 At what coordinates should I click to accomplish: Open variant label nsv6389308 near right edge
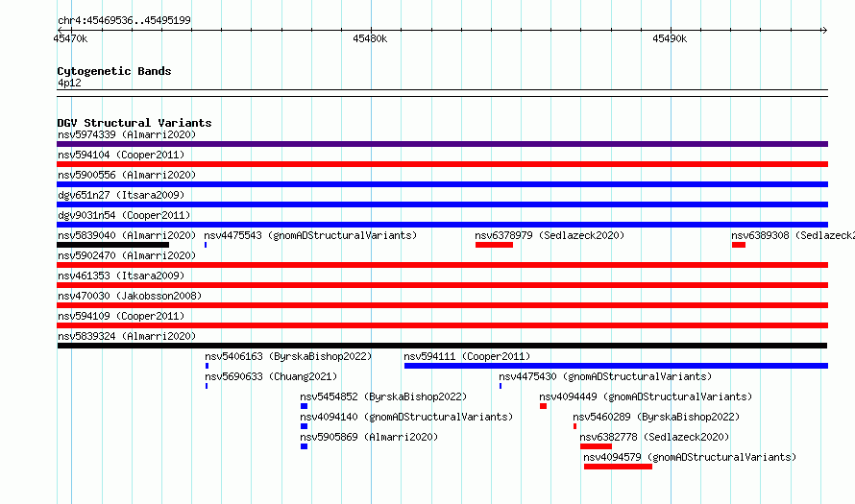coord(793,235)
